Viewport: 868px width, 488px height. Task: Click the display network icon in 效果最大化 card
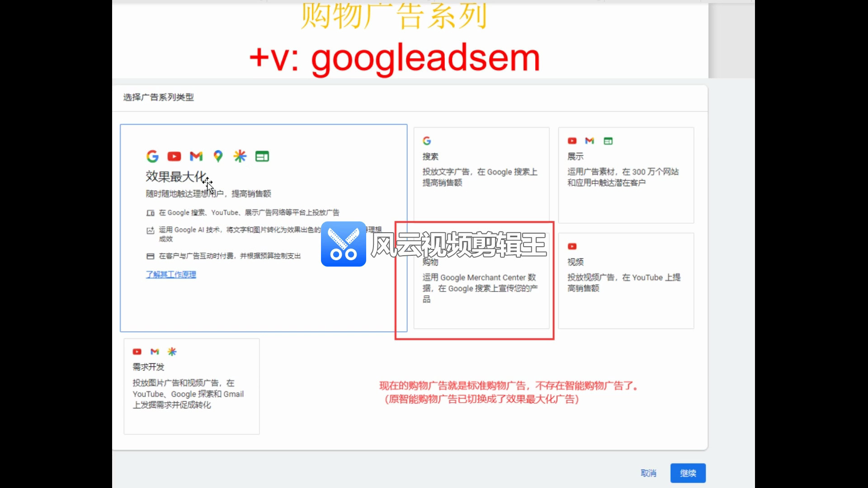click(x=262, y=156)
